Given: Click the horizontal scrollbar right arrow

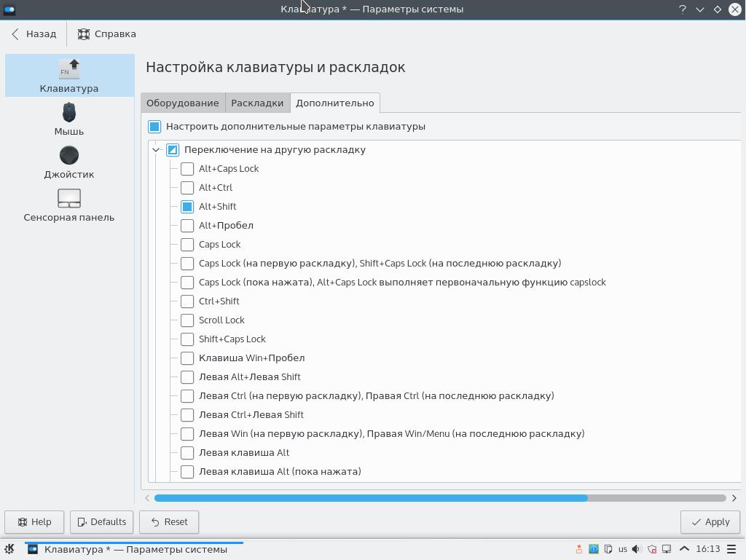Looking at the screenshot, I should [x=734, y=498].
